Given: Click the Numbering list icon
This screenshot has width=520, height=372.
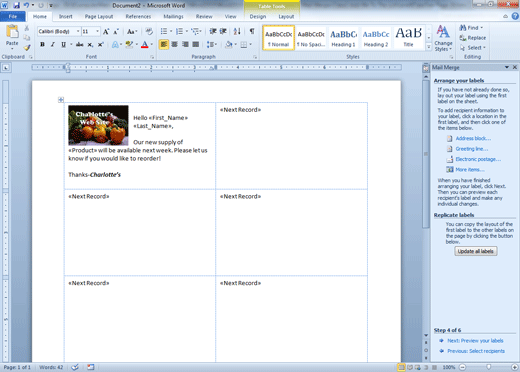Looking at the screenshot, I should 179,31.
